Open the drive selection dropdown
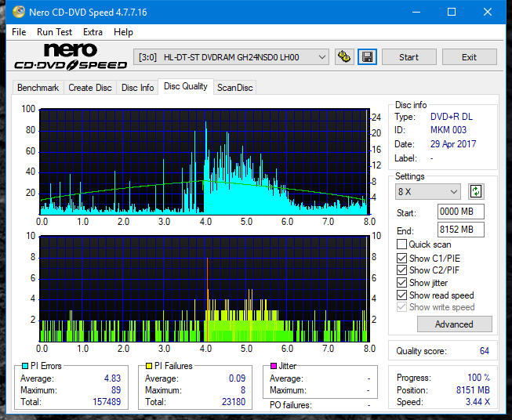 [231, 57]
